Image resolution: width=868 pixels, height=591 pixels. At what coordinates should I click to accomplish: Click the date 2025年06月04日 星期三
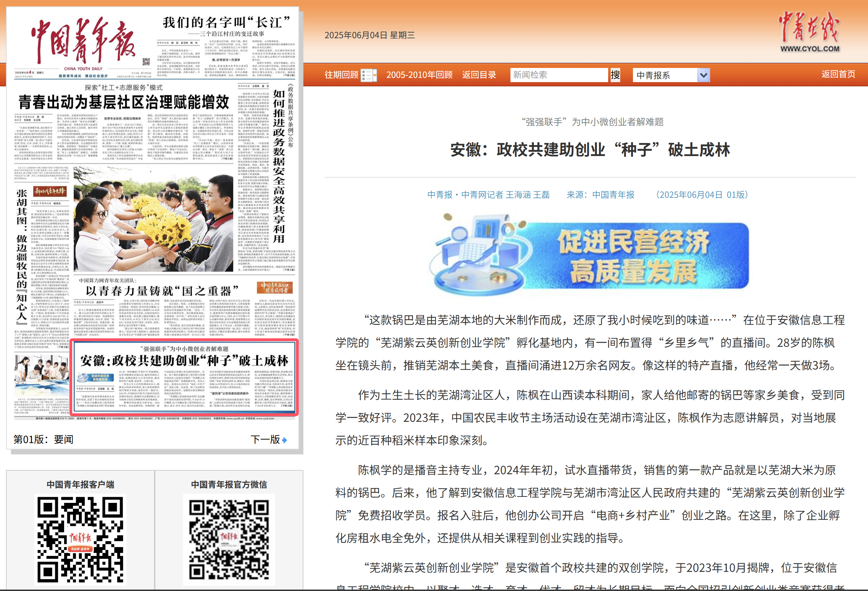click(x=369, y=35)
